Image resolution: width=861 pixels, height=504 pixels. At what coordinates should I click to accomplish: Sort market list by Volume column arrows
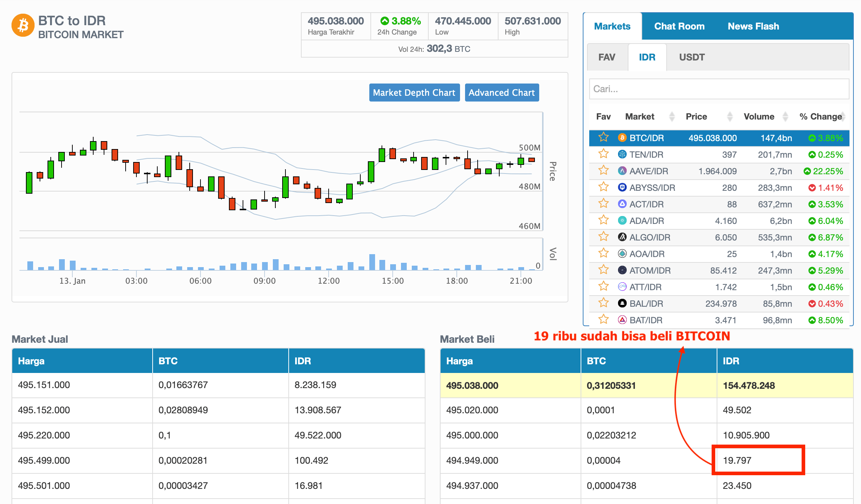785,117
